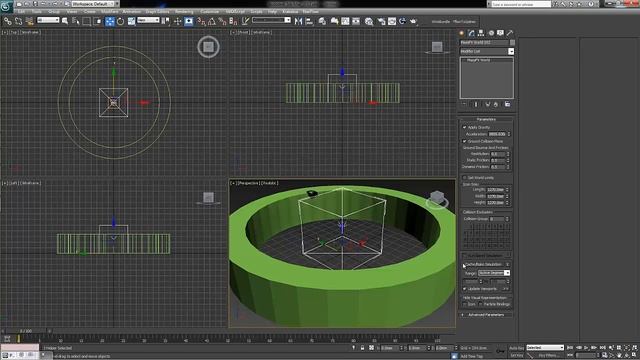Switch to the Utilities command panel tab

click(x=510, y=33)
